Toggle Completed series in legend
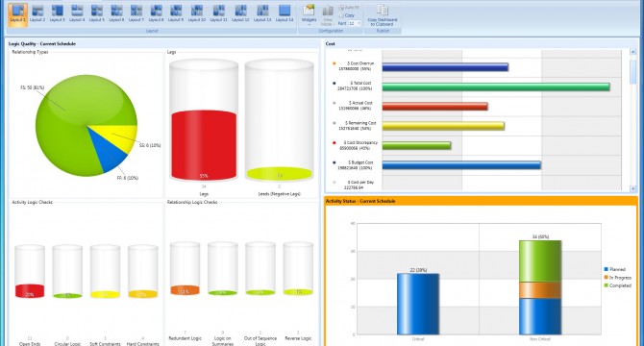Screen dimensions: 644x346 click(x=617, y=285)
